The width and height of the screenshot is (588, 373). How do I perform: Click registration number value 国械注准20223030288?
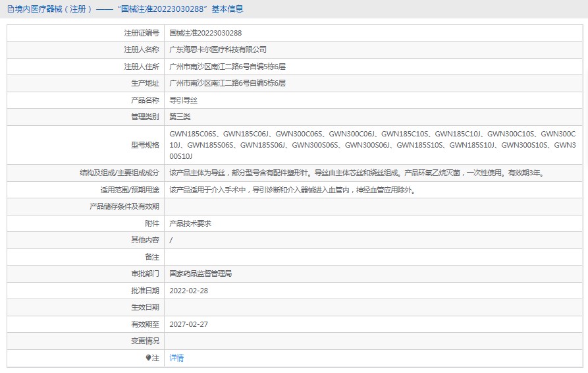pyautogui.click(x=205, y=33)
